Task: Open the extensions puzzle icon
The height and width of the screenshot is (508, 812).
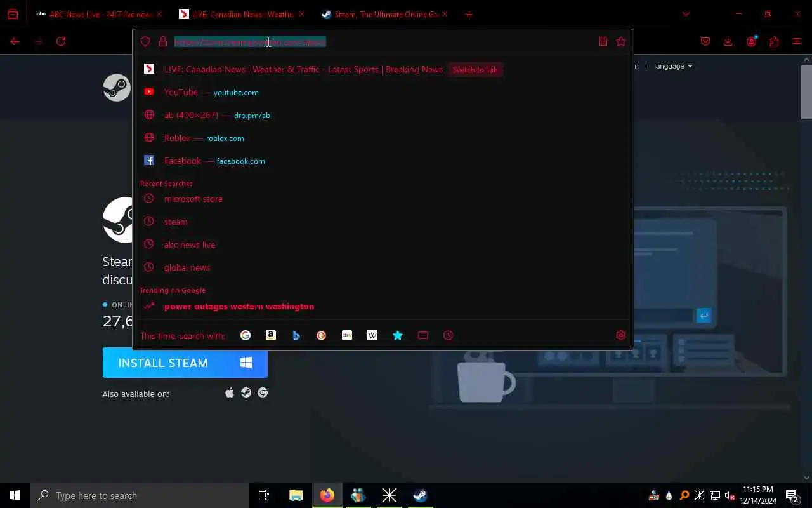Action: pos(774,41)
